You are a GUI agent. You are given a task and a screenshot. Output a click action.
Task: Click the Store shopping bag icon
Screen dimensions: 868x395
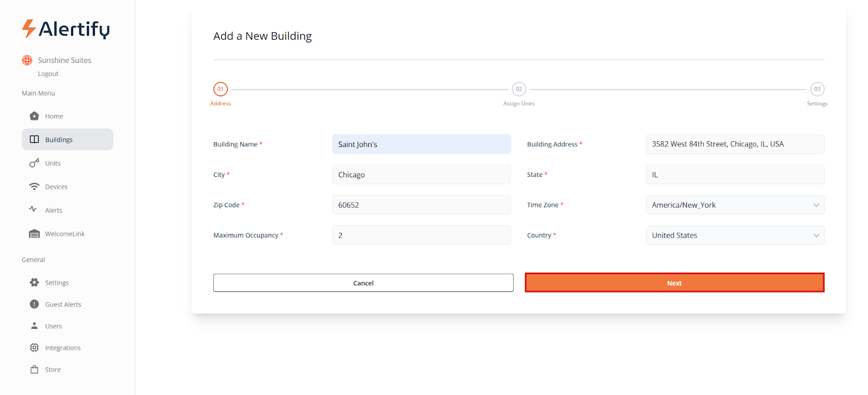tap(34, 369)
